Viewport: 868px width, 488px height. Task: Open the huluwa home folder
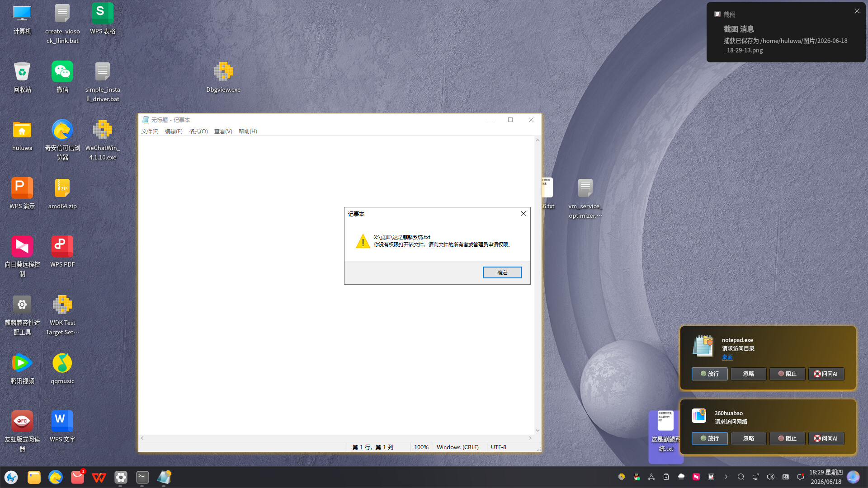point(22,136)
